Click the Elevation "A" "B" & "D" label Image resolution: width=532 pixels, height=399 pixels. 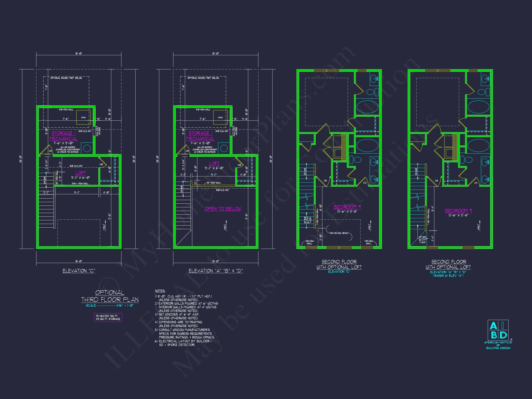pos(216,271)
